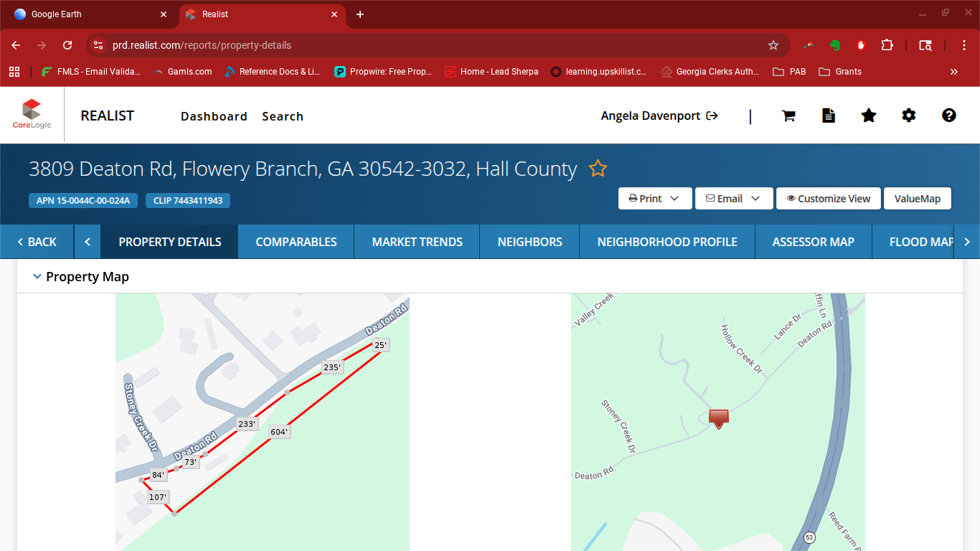Open the learning.upskillist bookmark

point(598,72)
